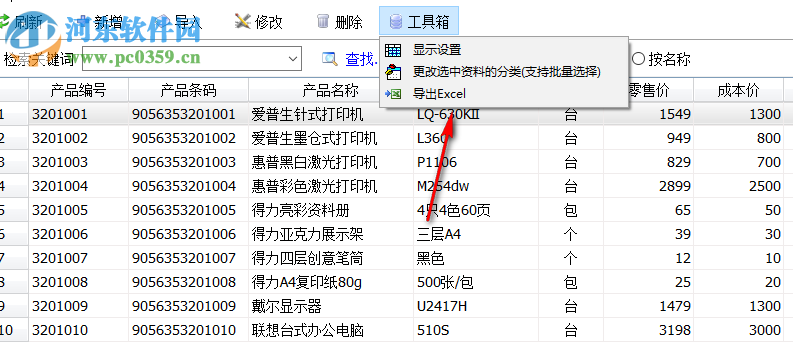This screenshot has width=793, height=361.
Task: Select cell 爱普生墨仓式打印机
Action: pyautogui.click(x=331, y=138)
